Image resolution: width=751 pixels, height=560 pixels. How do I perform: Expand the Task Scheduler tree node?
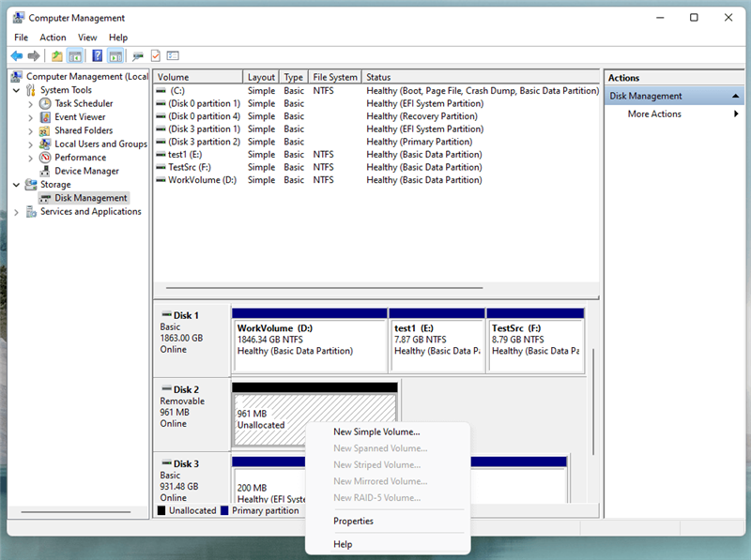pos(28,103)
